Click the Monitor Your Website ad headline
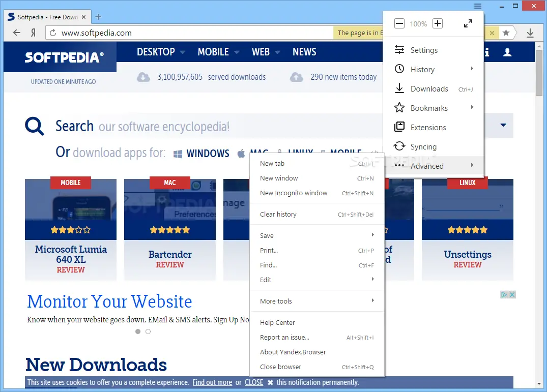 pyautogui.click(x=109, y=301)
